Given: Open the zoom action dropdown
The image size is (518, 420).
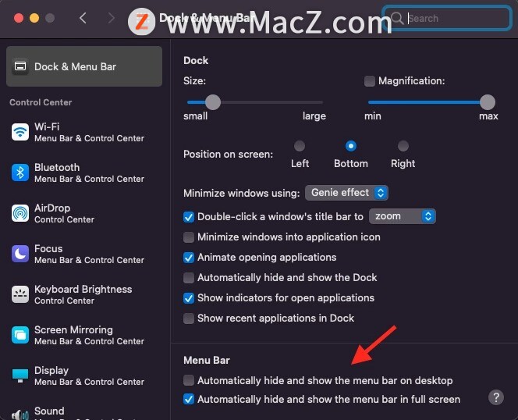Looking at the screenshot, I should (402, 216).
